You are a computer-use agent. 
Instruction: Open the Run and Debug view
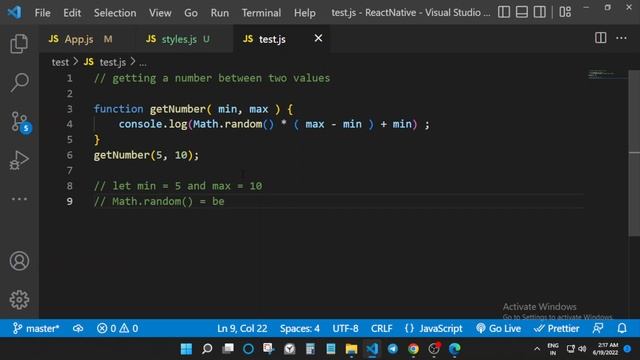coord(19,160)
